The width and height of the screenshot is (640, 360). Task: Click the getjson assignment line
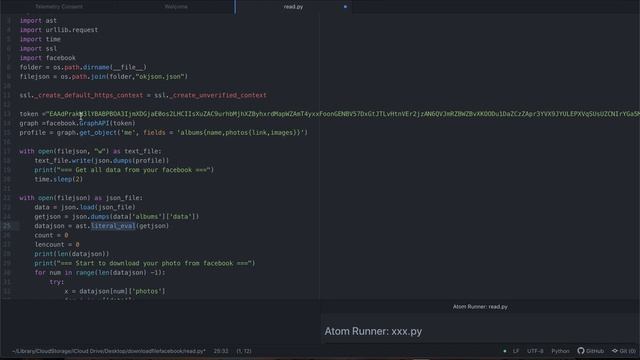[x=117, y=217]
